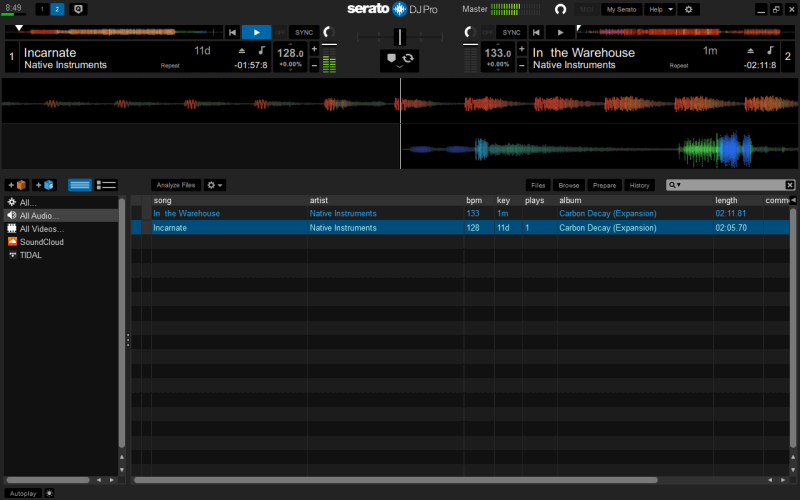The height and width of the screenshot is (500, 800).
Task: Click the crossfader in the center
Action: click(399, 37)
